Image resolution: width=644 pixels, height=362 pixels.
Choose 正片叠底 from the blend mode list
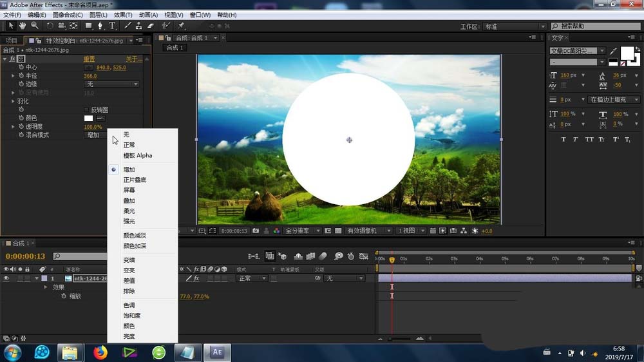[x=135, y=180]
